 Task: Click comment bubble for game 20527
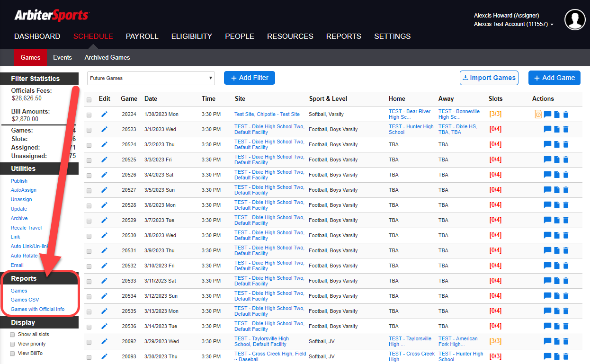(x=547, y=190)
